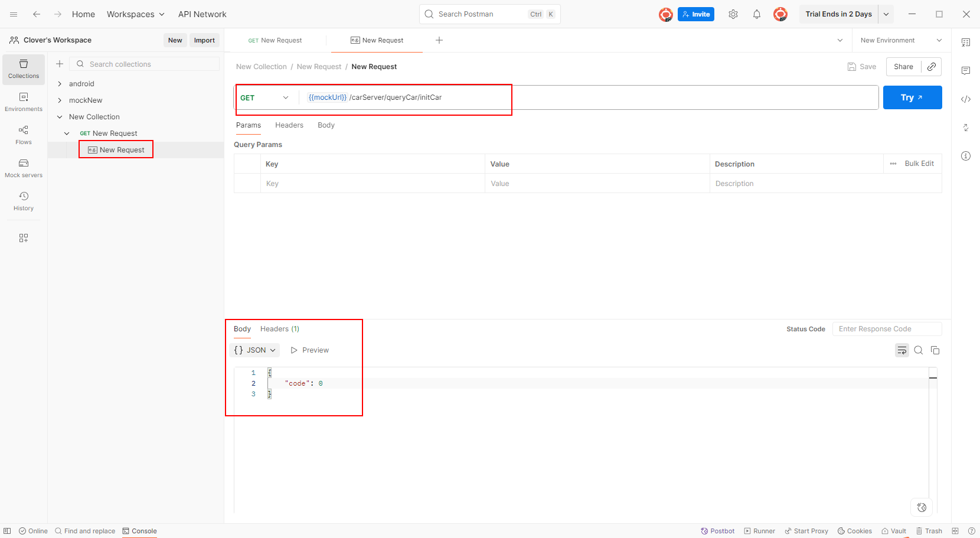Copy the response body

tap(935, 350)
